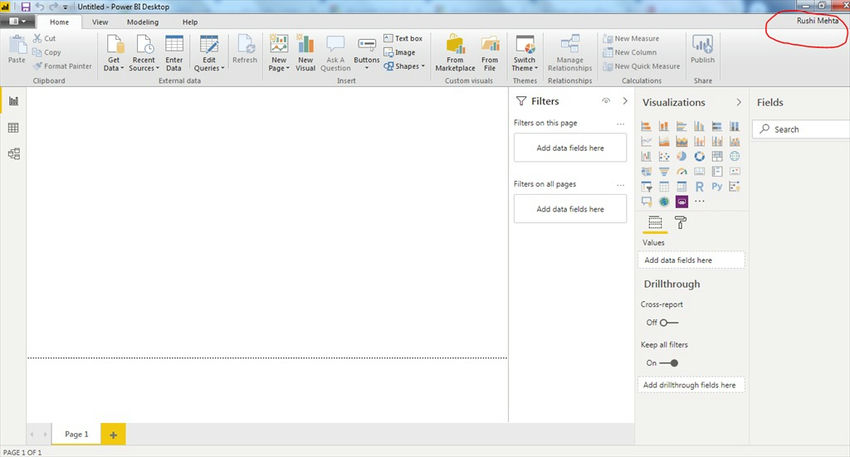Click Add data fields here under Values
Image resolution: width=850 pixels, height=457 pixels.
[x=691, y=260]
